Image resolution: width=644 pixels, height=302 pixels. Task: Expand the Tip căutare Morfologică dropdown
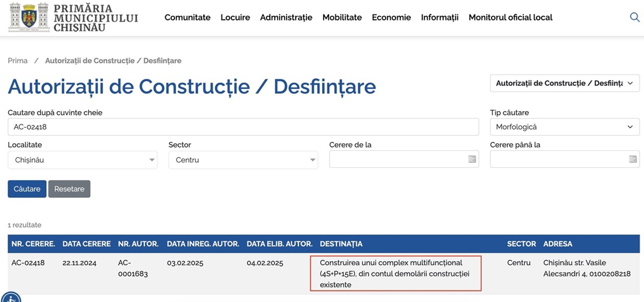coord(565,127)
